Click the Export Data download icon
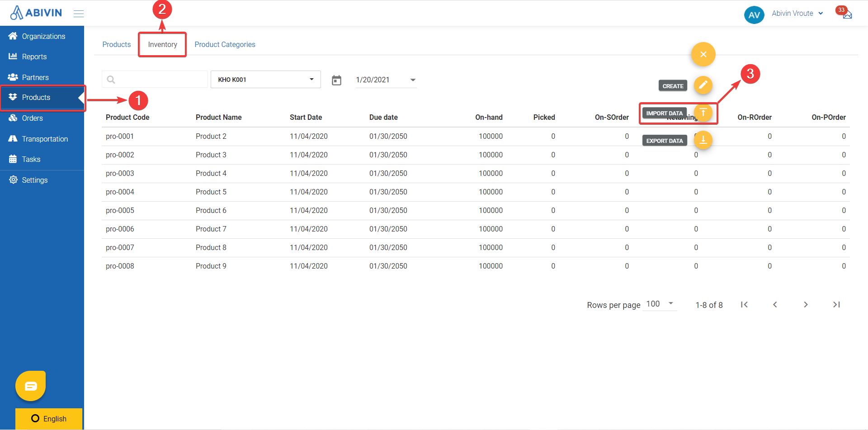Viewport: 868px width, 430px height. (703, 140)
